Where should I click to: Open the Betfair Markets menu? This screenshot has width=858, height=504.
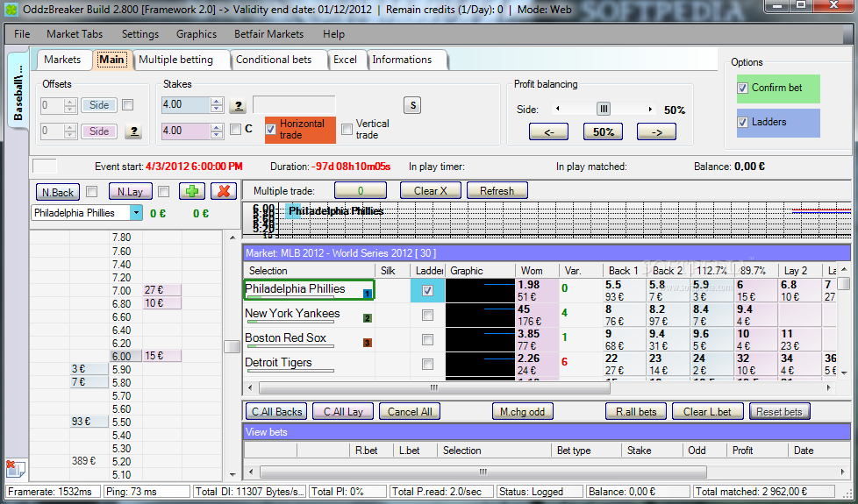[268, 34]
